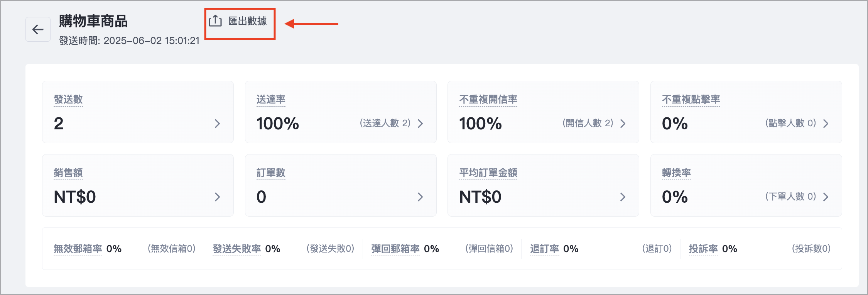The height and width of the screenshot is (295, 868).
Task: Click the 開信人數 2 text
Action: (588, 123)
